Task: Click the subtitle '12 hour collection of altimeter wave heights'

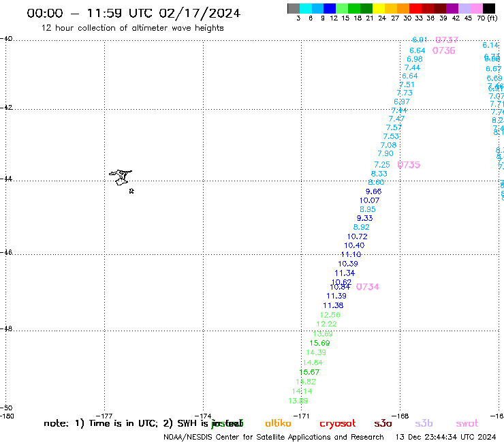Action: 132,28
